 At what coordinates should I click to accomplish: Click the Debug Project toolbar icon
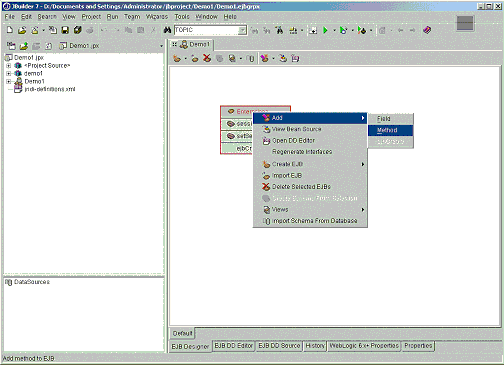coord(343,30)
